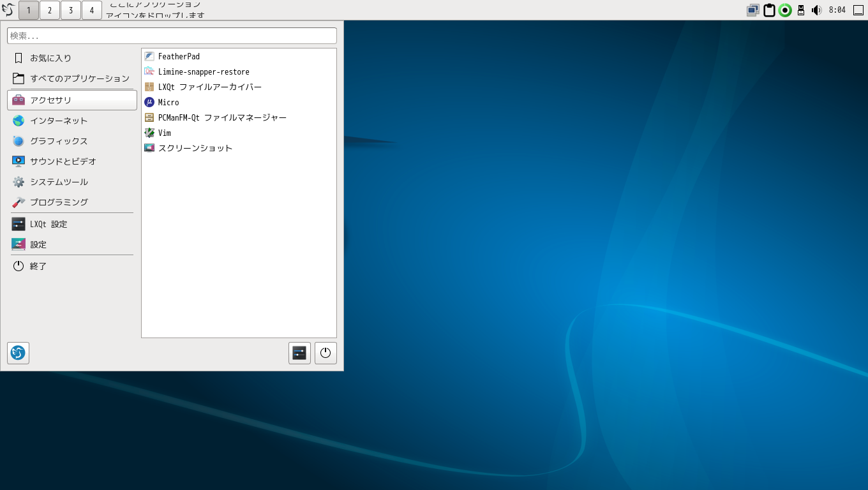Start the Micro editor
The width and height of the screenshot is (868, 490).
pyautogui.click(x=168, y=103)
